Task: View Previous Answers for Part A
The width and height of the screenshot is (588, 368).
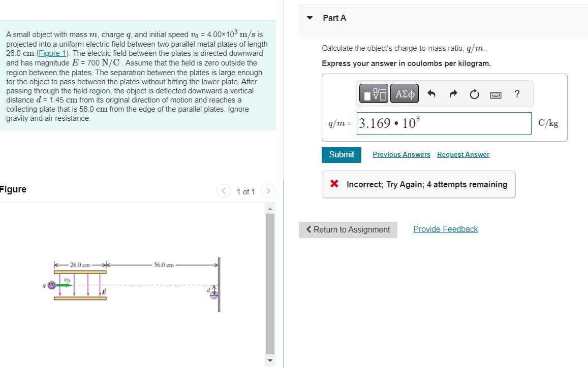Action: coord(401,154)
